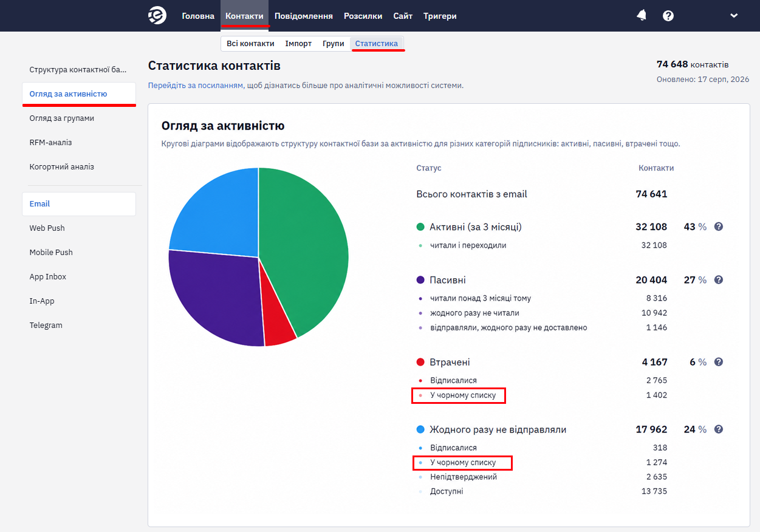Image resolution: width=760 pixels, height=532 pixels.
Task: Click the help icon next to Активні percentage
Action: coord(719,227)
